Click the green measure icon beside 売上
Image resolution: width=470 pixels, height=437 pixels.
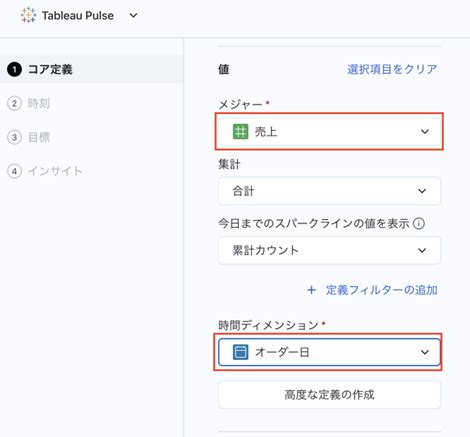pos(240,131)
